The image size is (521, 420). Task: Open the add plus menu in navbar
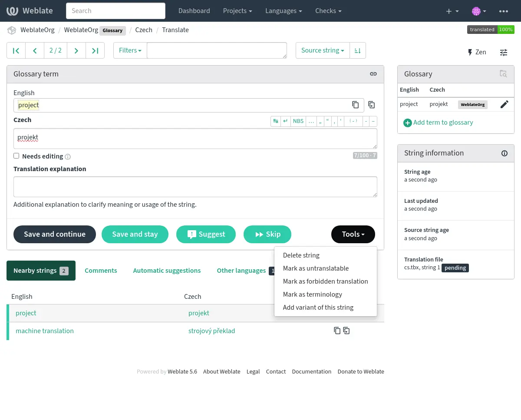pos(452,11)
